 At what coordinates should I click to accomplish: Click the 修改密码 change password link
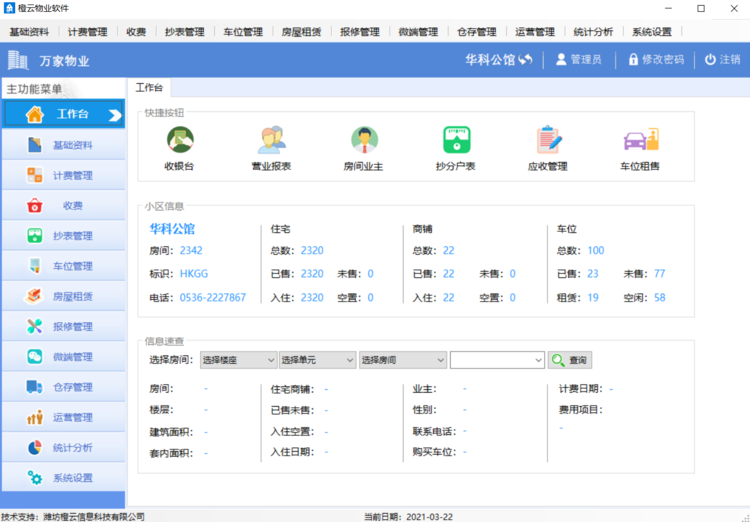coord(656,60)
